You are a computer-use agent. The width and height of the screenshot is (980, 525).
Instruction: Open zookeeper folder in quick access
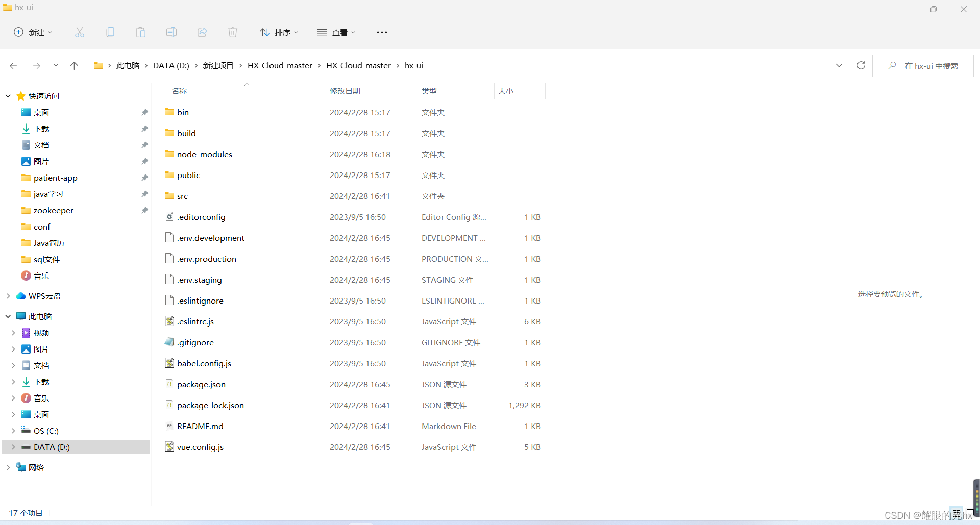(53, 210)
